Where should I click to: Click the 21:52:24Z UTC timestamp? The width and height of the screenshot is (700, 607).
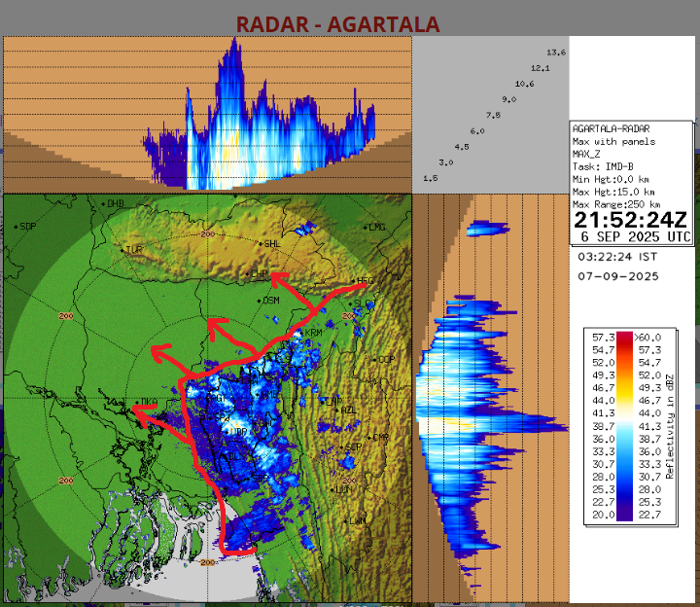[x=630, y=222]
